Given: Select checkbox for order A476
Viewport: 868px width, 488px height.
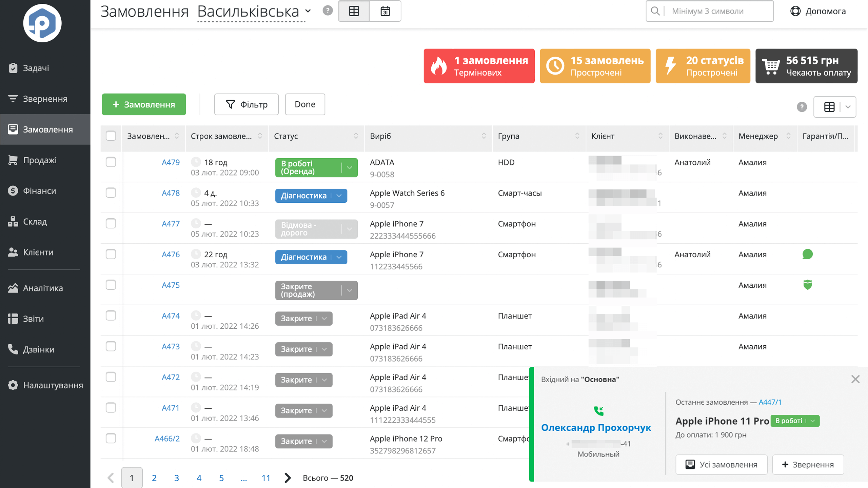Looking at the screenshot, I should [x=111, y=254].
